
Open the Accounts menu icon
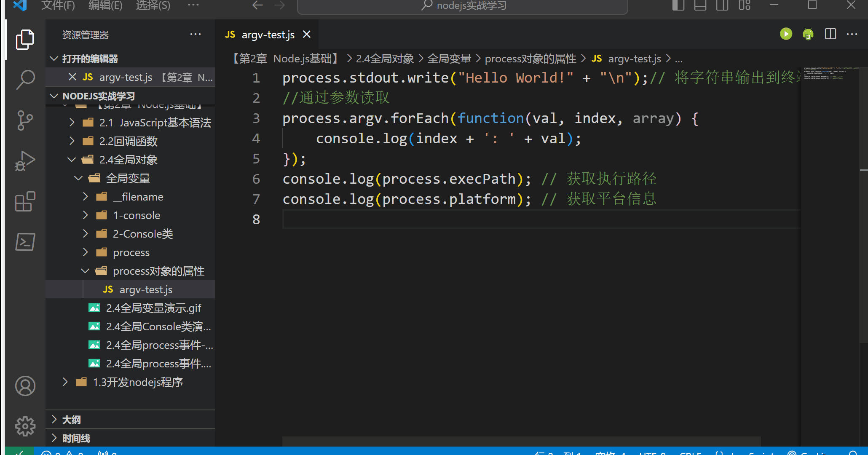25,386
